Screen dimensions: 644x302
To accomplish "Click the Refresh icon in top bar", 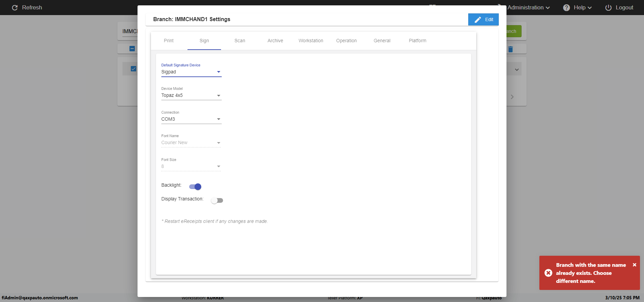I will (15, 7).
